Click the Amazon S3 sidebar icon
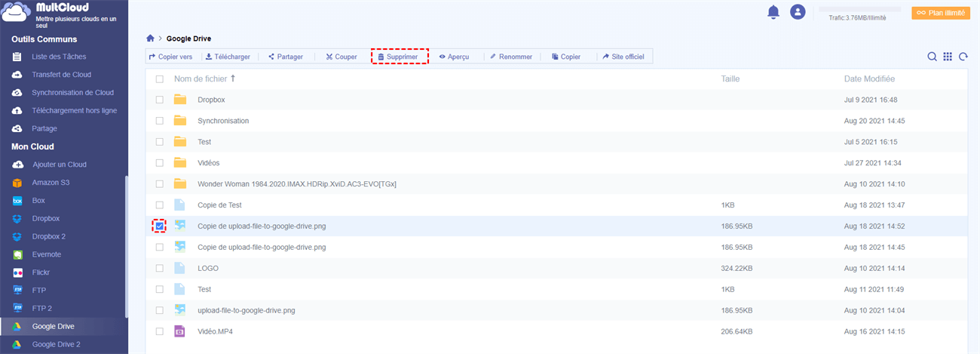The width and height of the screenshot is (980, 354). pyautogui.click(x=17, y=183)
